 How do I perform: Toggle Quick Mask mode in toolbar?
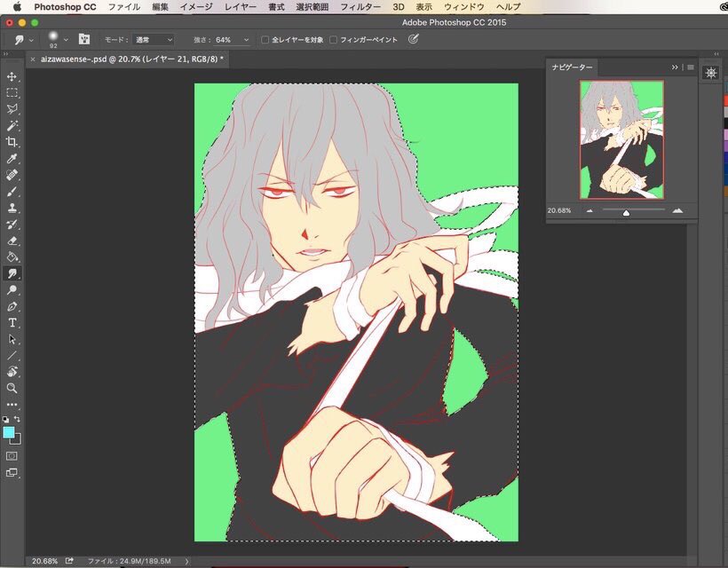tap(12, 455)
